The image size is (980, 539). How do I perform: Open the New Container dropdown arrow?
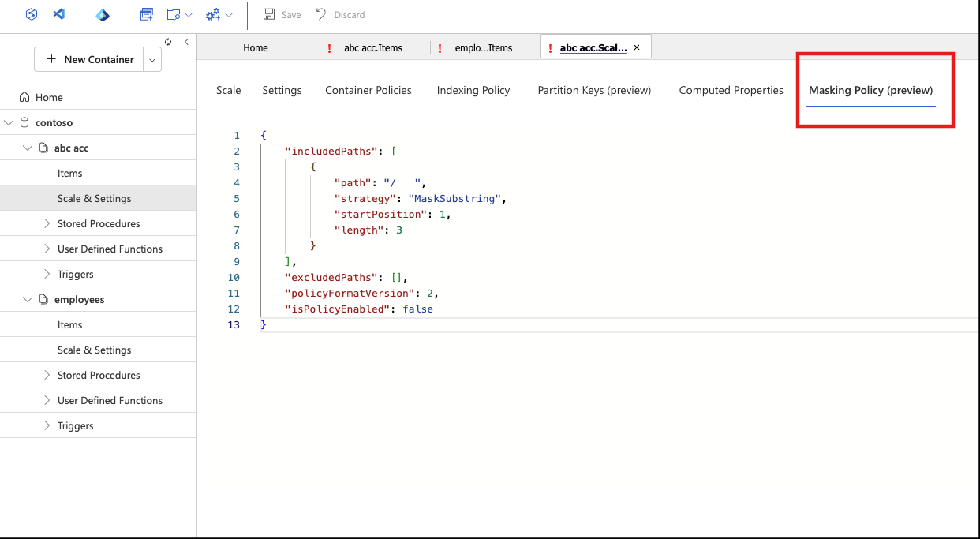click(152, 59)
